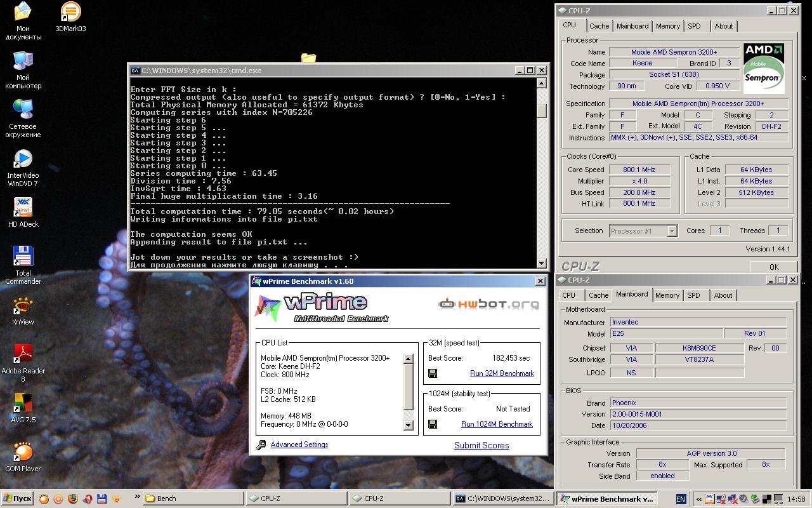Click the K8M890CE chipset value

[699, 348]
